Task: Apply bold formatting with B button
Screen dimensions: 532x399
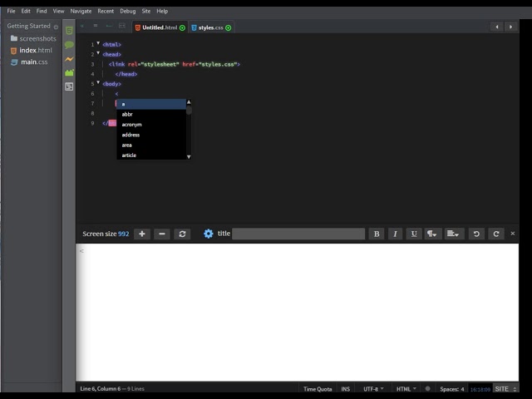Action: [377, 234]
